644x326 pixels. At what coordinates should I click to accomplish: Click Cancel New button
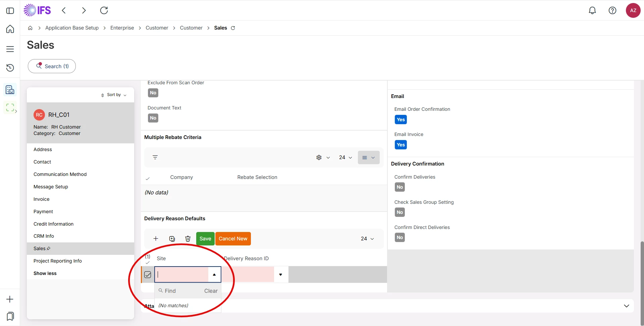click(x=233, y=239)
